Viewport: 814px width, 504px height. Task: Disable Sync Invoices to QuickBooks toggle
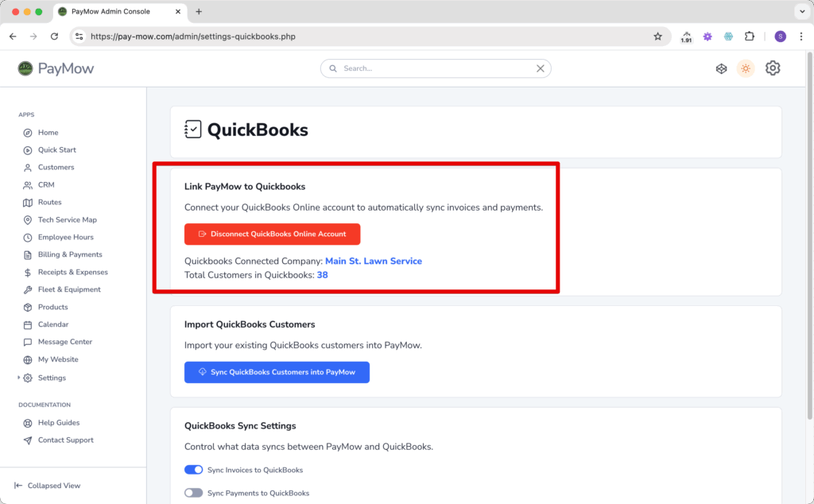(194, 470)
